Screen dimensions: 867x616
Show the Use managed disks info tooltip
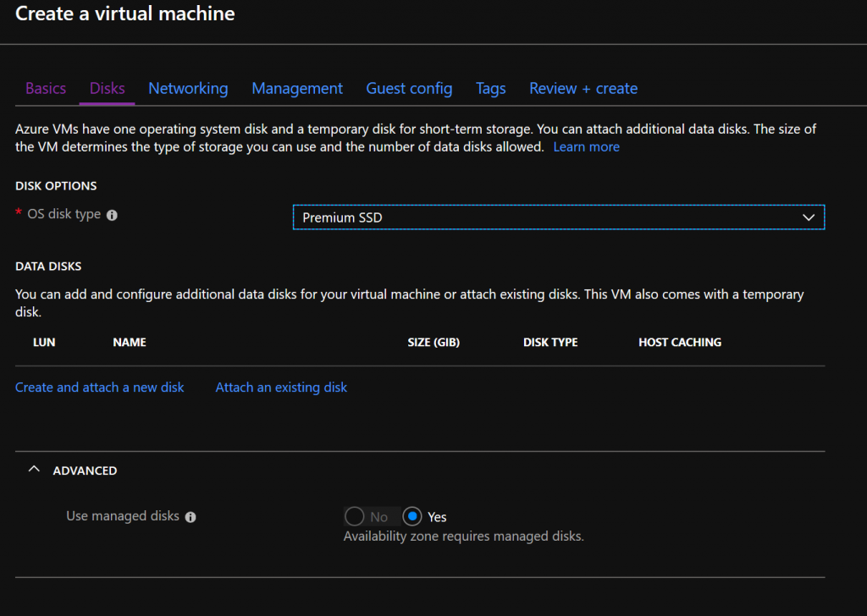tap(191, 517)
